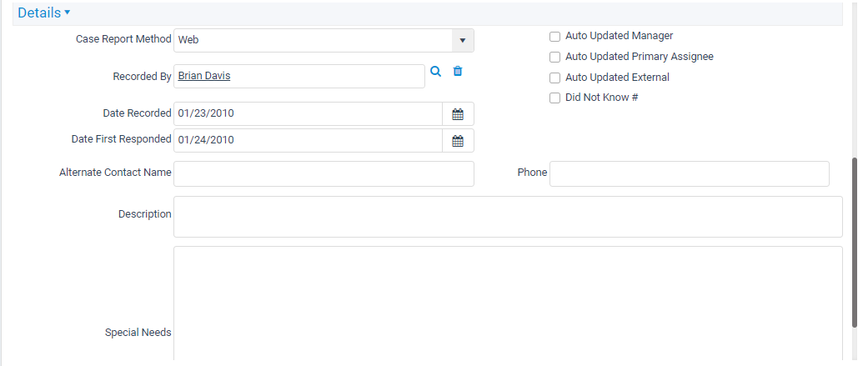868x366 pixels.
Task: Toggle Auto Updated External checkbox
Action: click(x=554, y=78)
